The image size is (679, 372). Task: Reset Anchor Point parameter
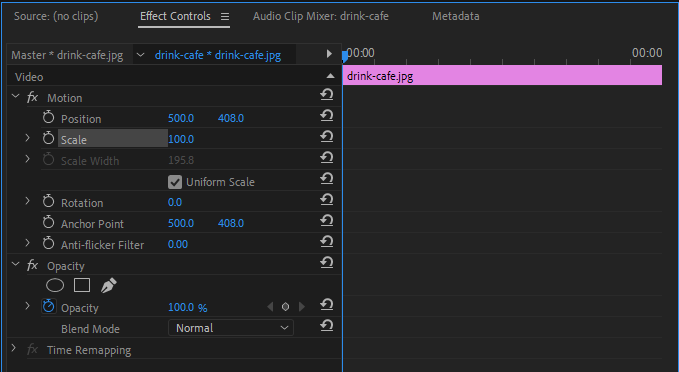327,220
